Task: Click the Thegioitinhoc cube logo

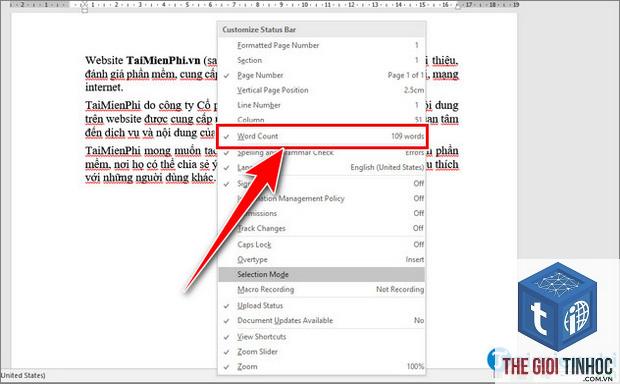Action: point(558,307)
